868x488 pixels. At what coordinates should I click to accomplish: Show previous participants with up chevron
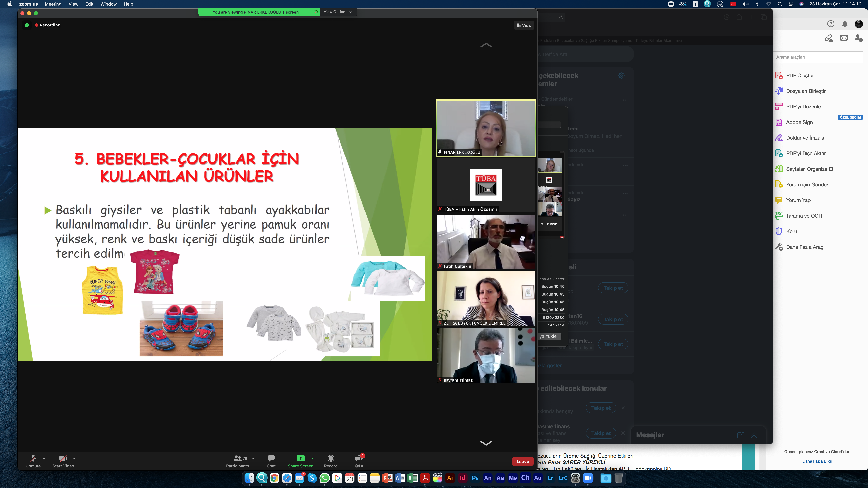coord(486,45)
